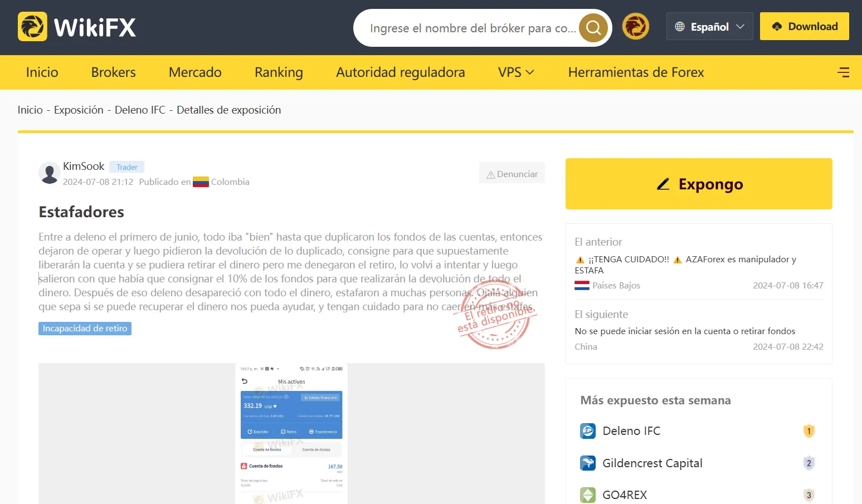Open the Ranking menu item

pyautogui.click(x=279, y=72)
